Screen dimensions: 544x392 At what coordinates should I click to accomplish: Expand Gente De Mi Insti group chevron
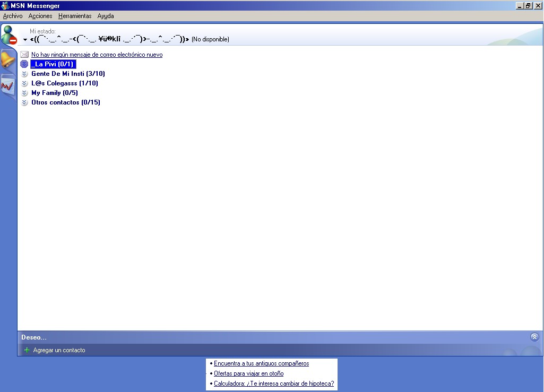24,74
